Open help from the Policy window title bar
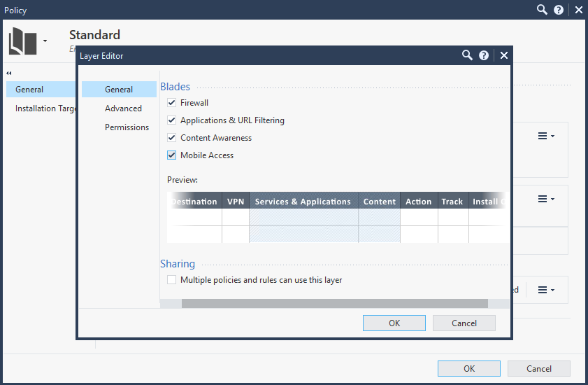The width and height of the screenshot is (588, 385). click(x=559, y=10)
